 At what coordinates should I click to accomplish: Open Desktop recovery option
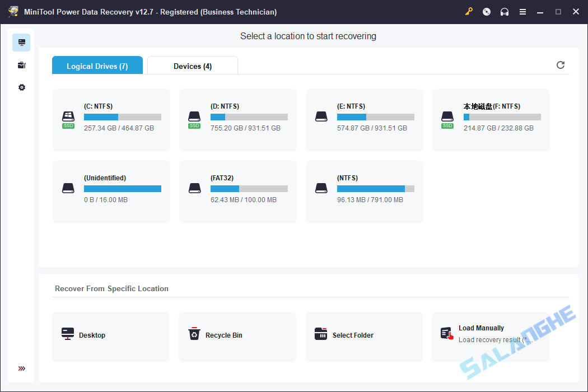[111, 337]
